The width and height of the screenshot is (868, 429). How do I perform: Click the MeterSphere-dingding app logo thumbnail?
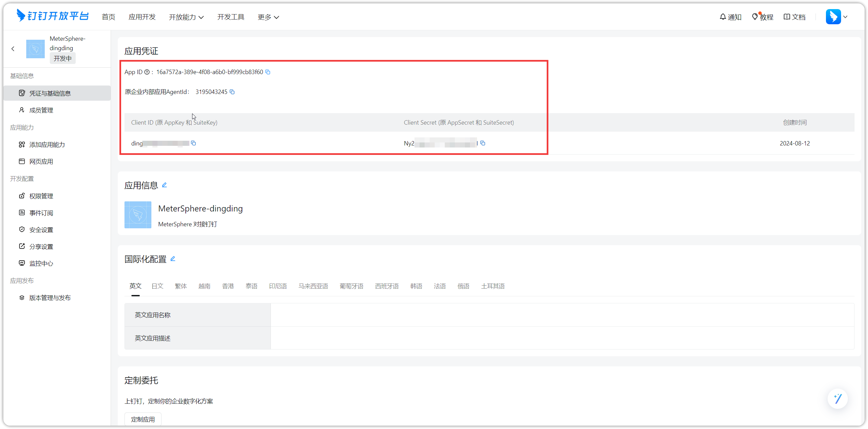138,215
